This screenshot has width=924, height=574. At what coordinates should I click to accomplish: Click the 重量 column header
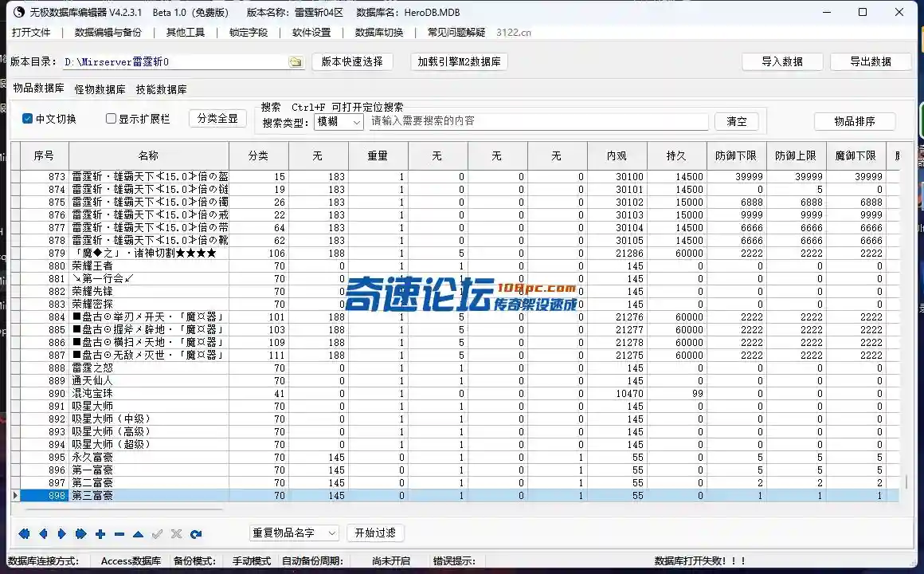click(378, 155)
